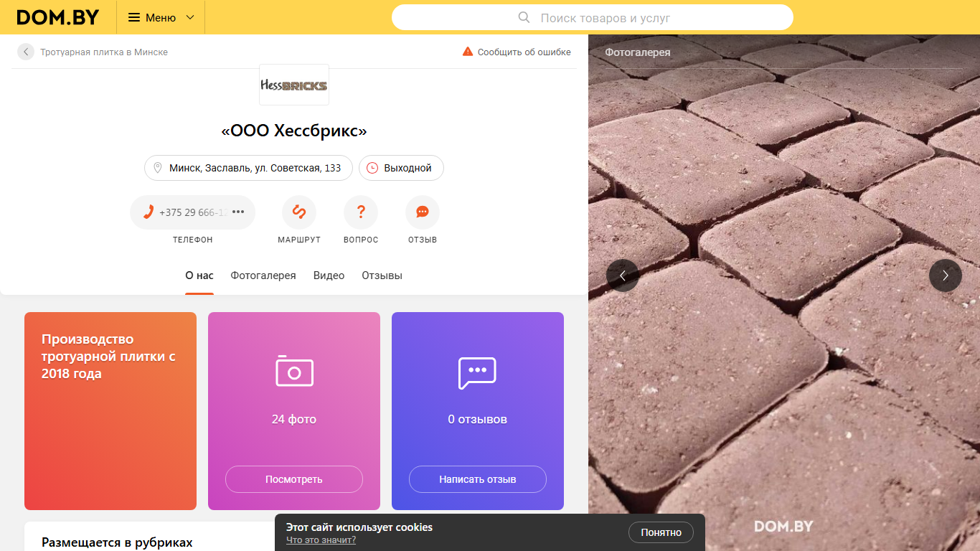Open Тротуарная плитка в Минске breadcrumb link
This screenshot has width=980, height=551.
click(x=104, y=52)
